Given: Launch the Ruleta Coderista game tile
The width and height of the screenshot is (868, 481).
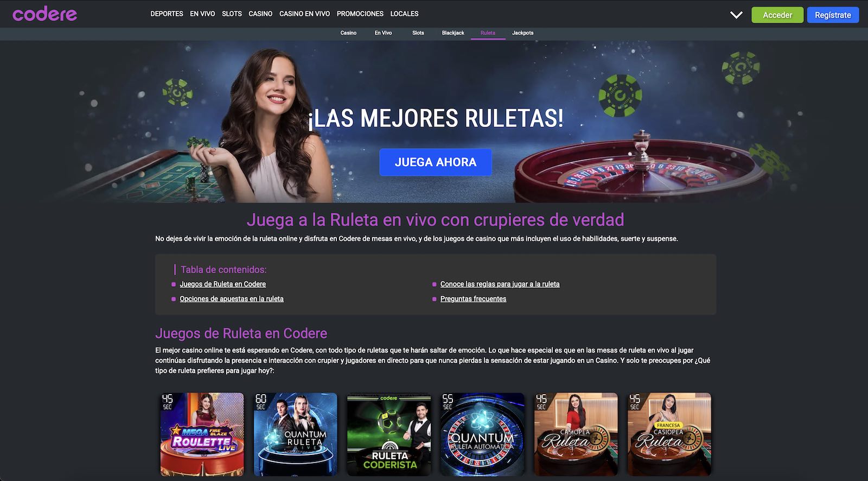Looking at the screenshot, I should coord(389,434).
